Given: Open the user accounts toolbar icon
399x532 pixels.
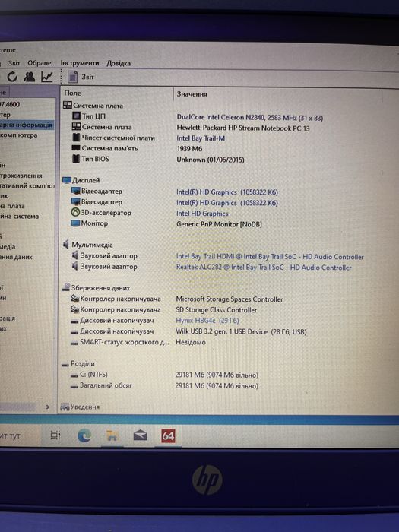Looking at the screenshot, I should tap(29, 77).
